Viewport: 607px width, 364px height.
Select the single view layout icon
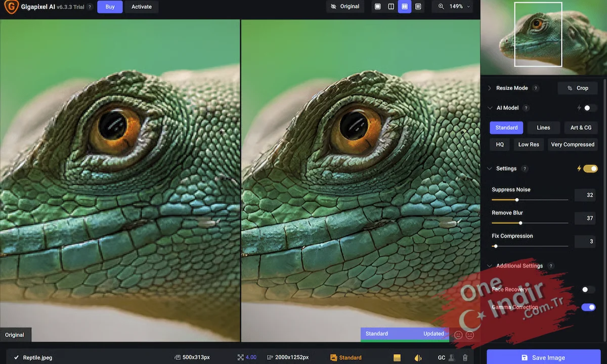pos(377,7)
